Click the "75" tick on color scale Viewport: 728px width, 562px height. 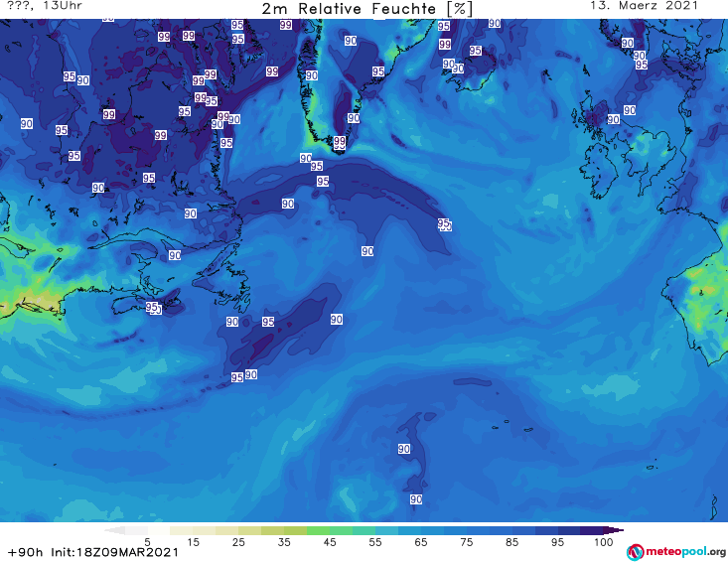click(466, 542)
